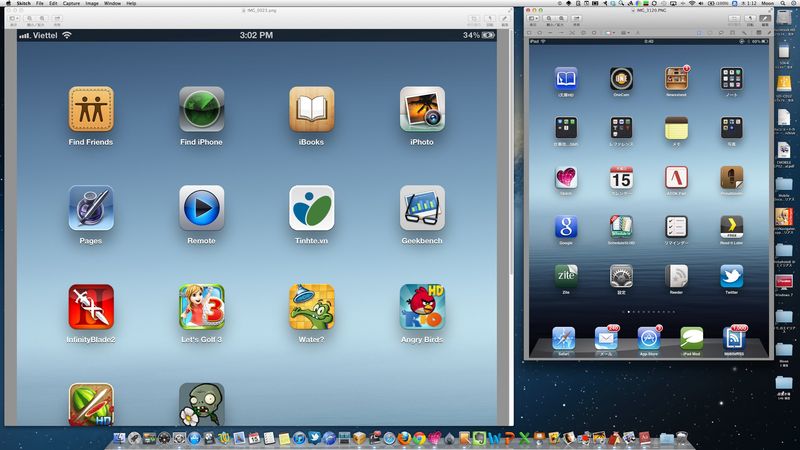The width and height of the screenshot is (800, 450).
Task: Tap the Fruit Ninja HD icon
Action: point(91,404)
